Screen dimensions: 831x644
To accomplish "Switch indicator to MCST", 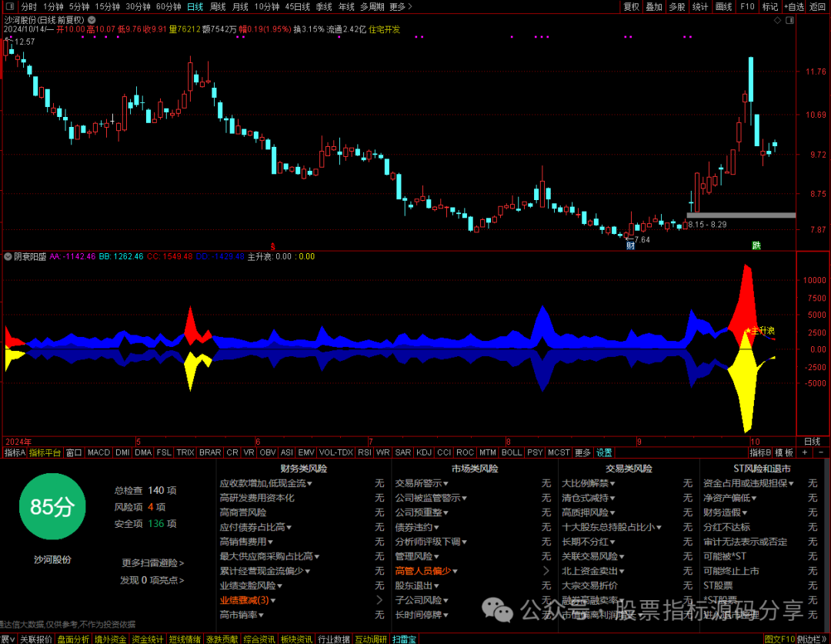I will tap(559, 452).
